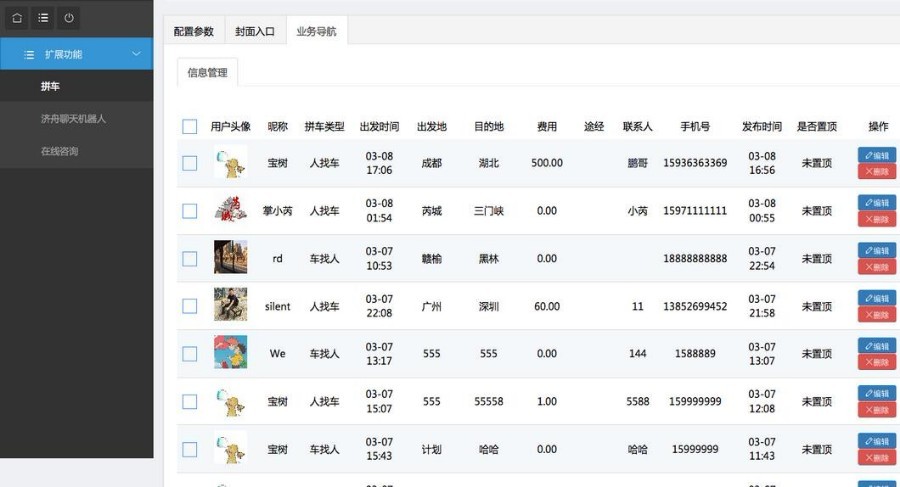This screenshot has width=900, height=487.
Task: Click the 用户头像 column header
Action: pos(231,126)
